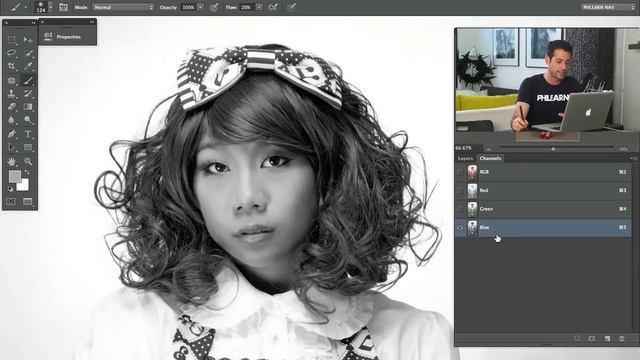640x360 pixels.
Task: Click the background color swatch
Action: [x=24, y=186]
